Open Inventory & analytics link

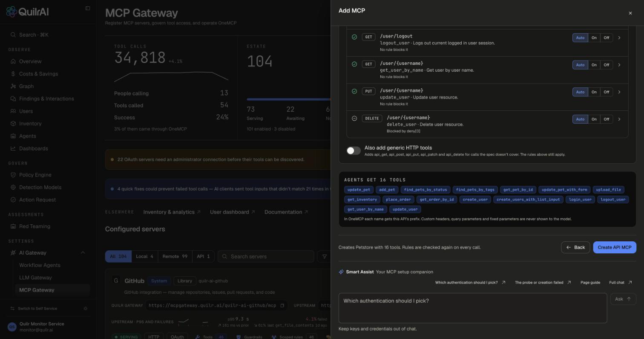pyautogui.click(x=172, y=212)
